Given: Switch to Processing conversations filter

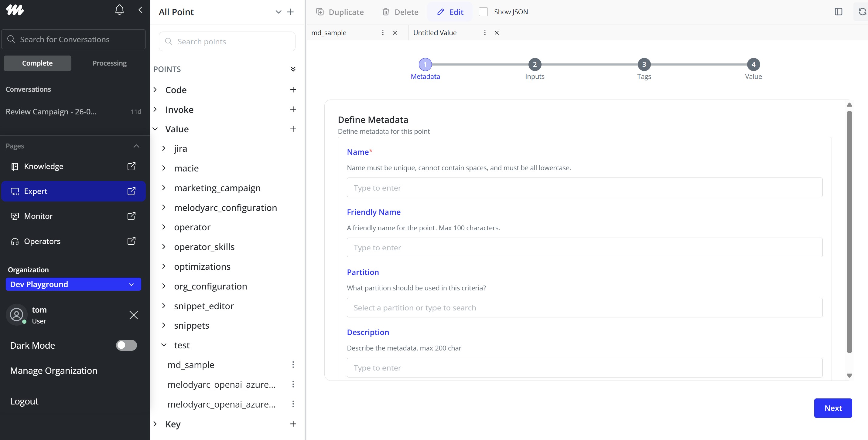Looking at the screenshot, I should coord(110,63).
